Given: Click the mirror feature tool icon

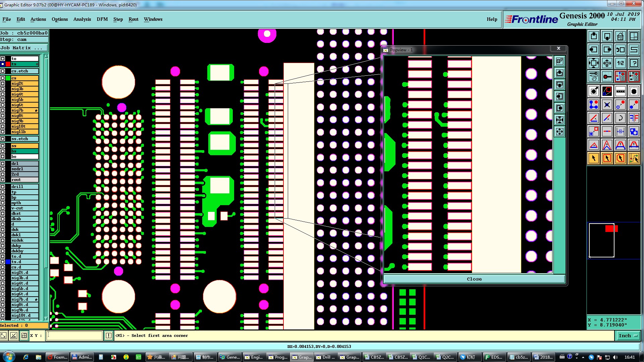Looking at the screenshot, I should (634, 118).
